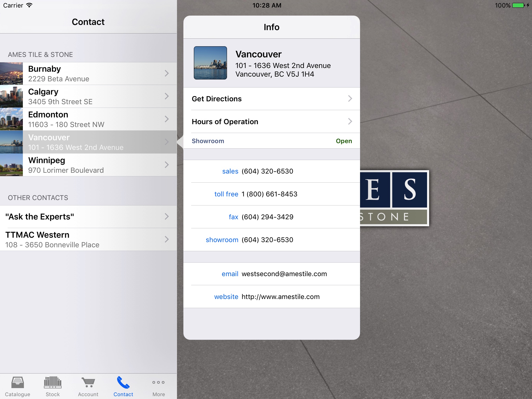
Task: Tap the Open status text
Action: [344, 141]
